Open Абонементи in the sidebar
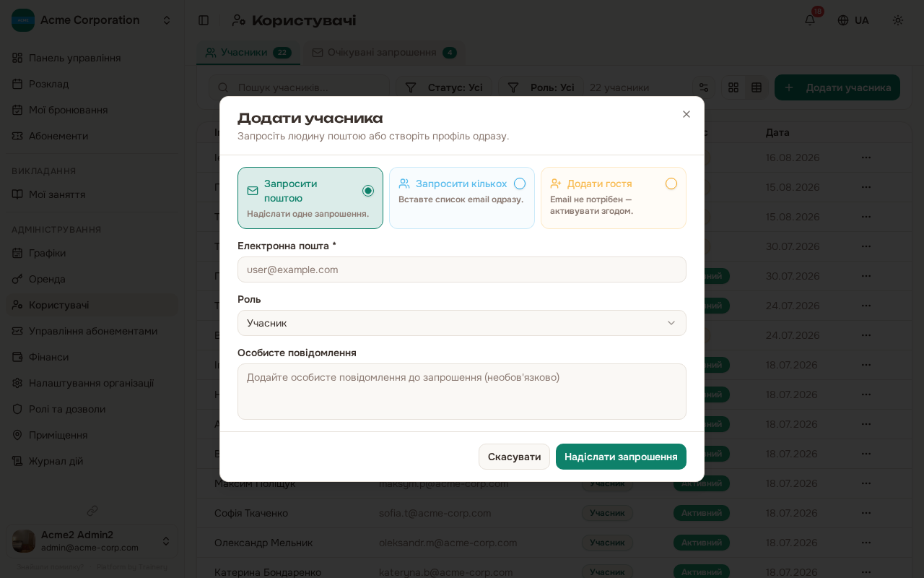 (x=92, y=136)
